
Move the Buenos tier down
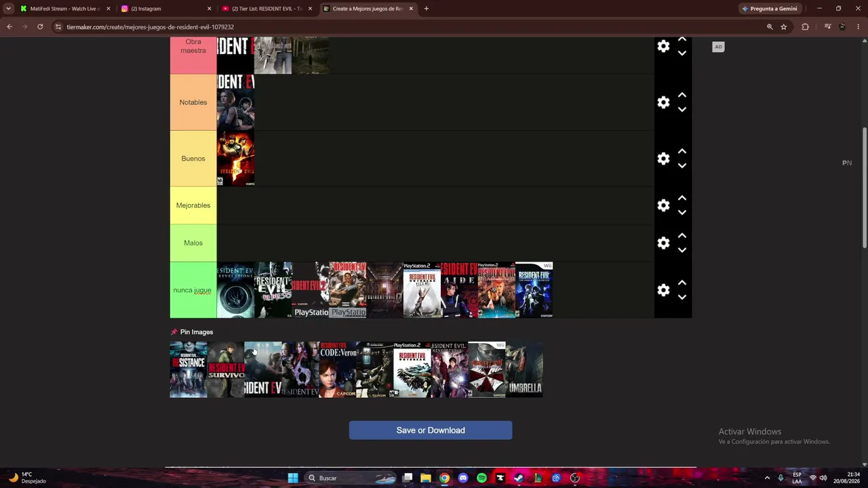coord(682,165)
